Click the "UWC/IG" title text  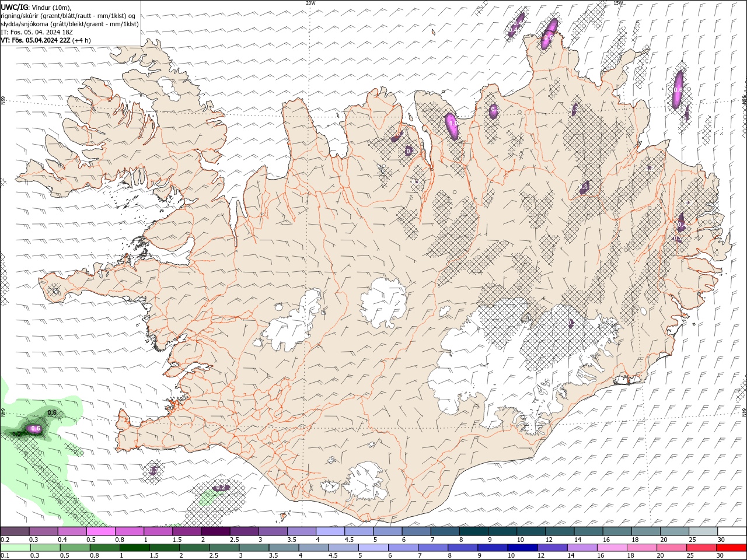(x=14, y=7)
